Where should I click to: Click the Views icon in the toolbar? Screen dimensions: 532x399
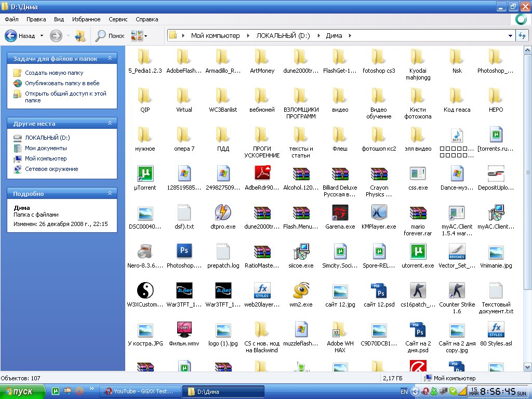click(137, 36)
